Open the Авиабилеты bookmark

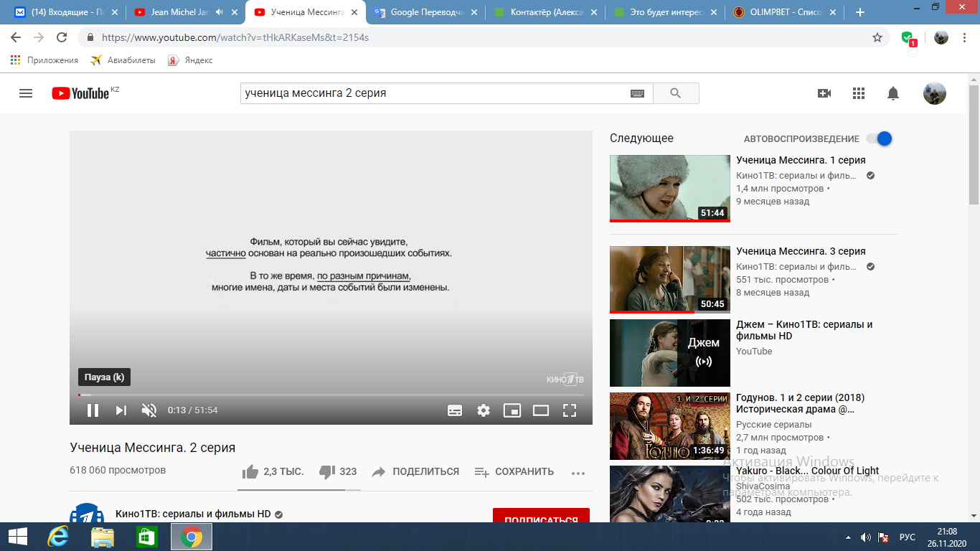click(123, 60)
